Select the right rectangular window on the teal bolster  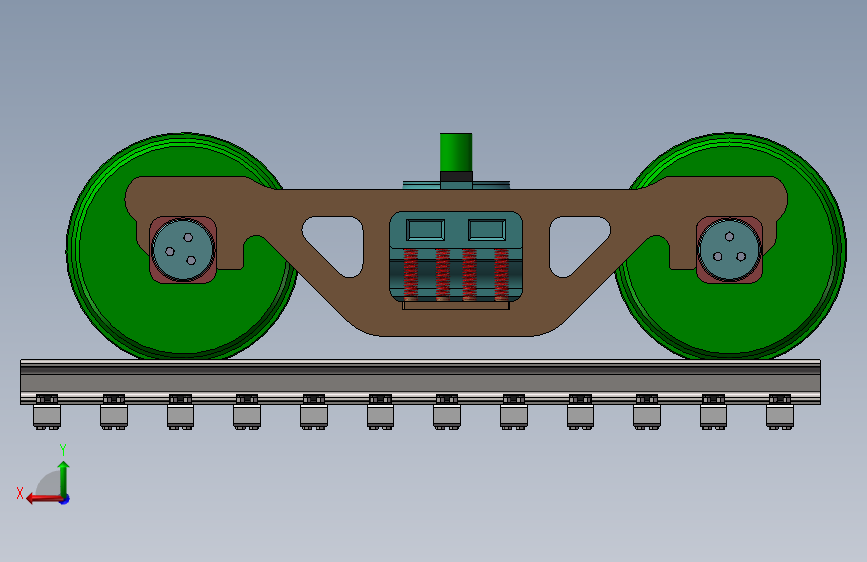pyautogui.click(x=487, y=230)
